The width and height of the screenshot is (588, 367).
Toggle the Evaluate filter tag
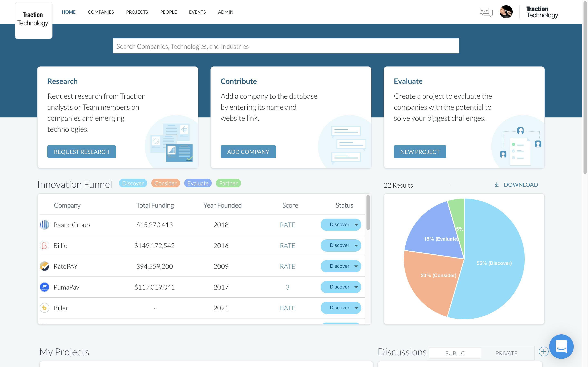click(x=198, y=183)
